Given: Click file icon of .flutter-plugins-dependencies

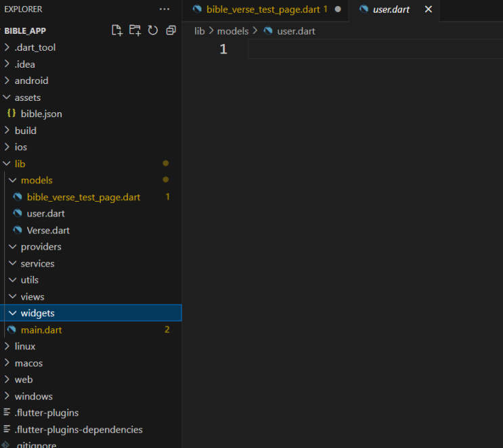Looking at the screenshot, I should click(x=7, y=429).
